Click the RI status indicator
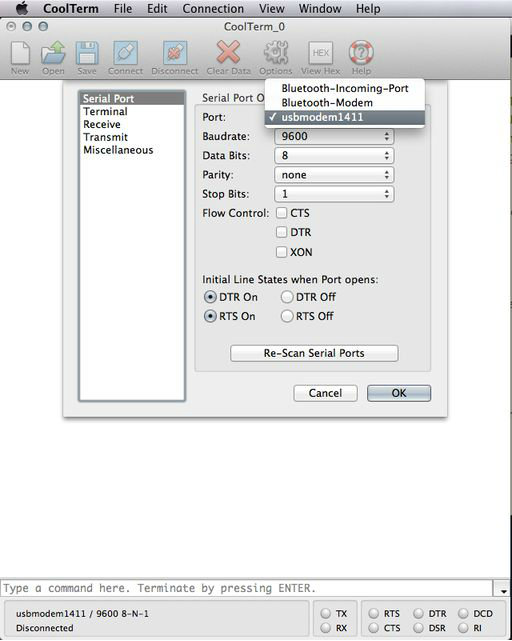This screenshot has width=512, height=641. [463, 628]
